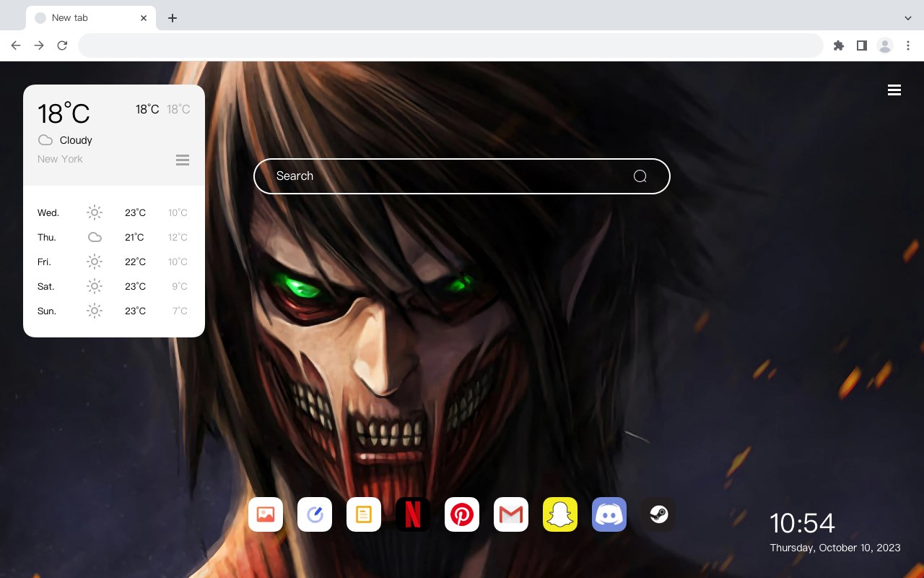The width and height of the screenshot is (924, 578).
Task: Open the Chrome profile avatar
Action: pyautogui.click(x=885, y=46)
